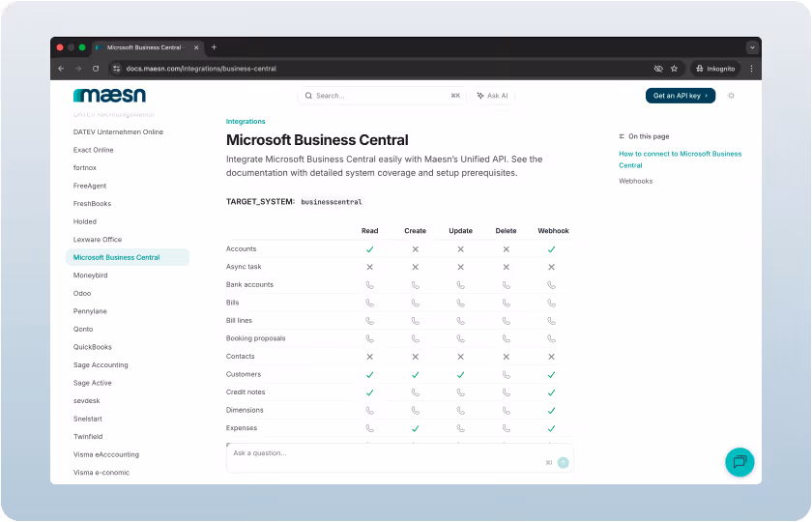
Task: Click the Contacts Webhook cross icon
Action: click(552, 357)
